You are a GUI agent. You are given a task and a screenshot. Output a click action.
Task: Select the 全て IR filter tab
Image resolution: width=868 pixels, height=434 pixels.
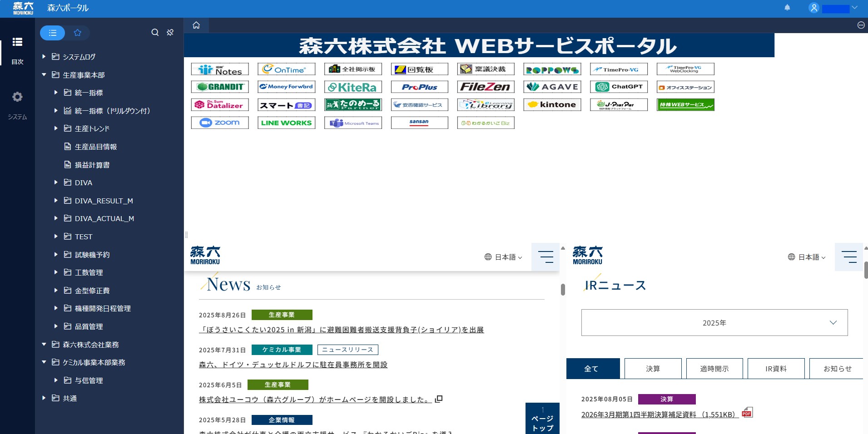coord(593,369)
